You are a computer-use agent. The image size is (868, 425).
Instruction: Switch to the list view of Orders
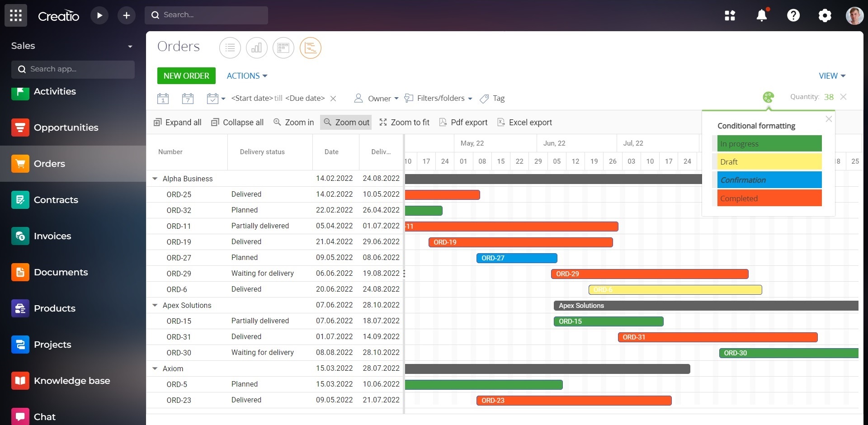230,47
